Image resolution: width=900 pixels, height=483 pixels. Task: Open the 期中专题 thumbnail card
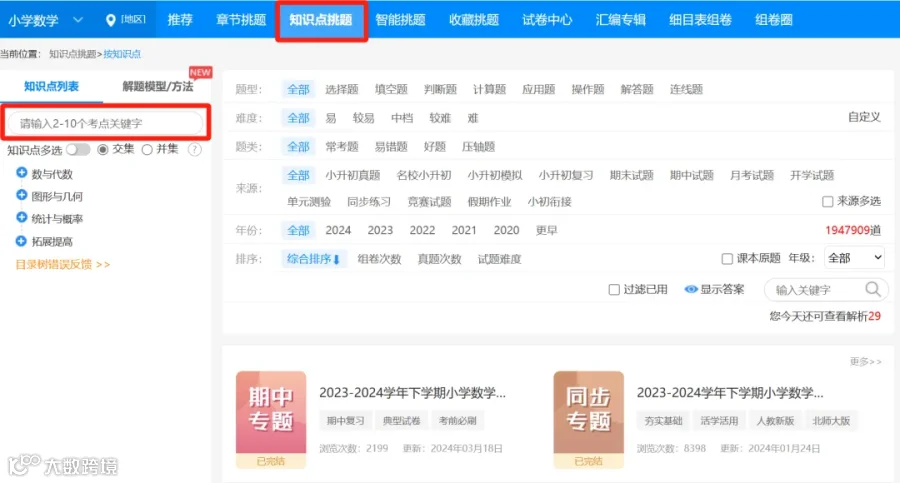click(x=271, y=420)
